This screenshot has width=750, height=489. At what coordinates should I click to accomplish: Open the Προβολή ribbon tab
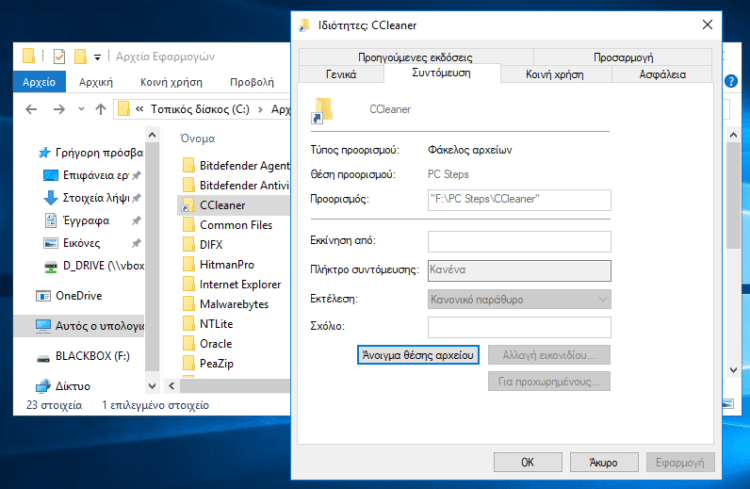click(x=252, y=82)
